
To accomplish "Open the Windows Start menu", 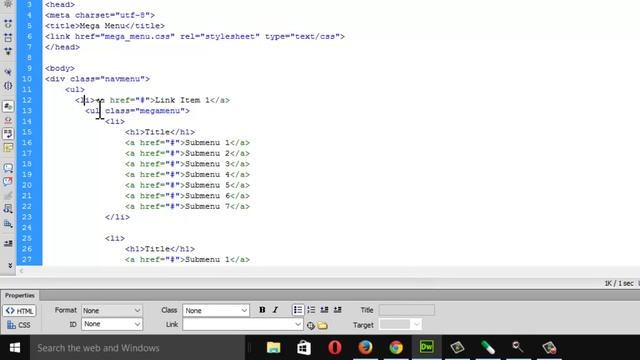I will (x=15, y=348).
